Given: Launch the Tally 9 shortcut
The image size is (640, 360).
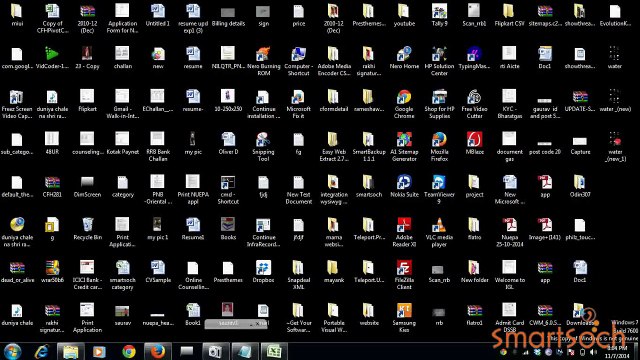Looking at the screenshot, I should pyautogui.click(x=439, y=11).
